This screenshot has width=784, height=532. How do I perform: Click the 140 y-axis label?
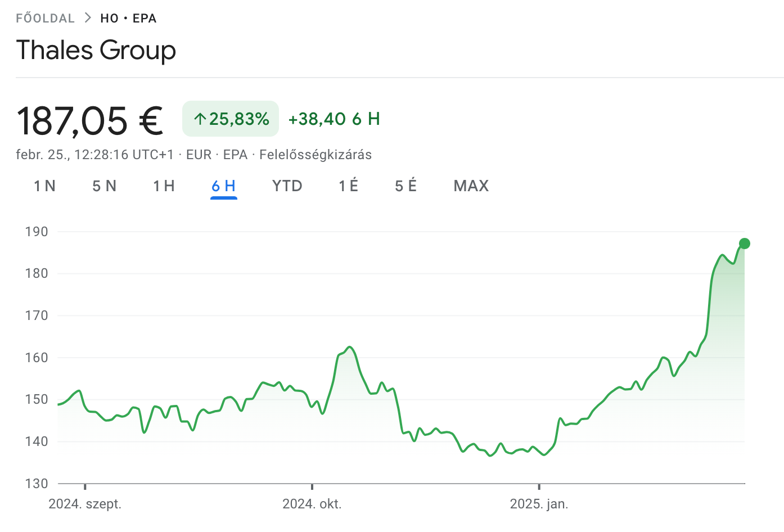tap(37, 441)
